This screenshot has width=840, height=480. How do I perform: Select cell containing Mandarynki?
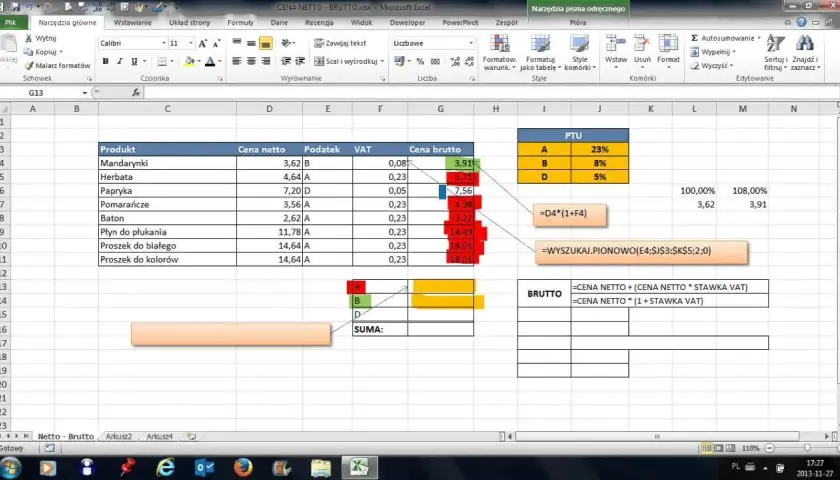tap(167, 163)
